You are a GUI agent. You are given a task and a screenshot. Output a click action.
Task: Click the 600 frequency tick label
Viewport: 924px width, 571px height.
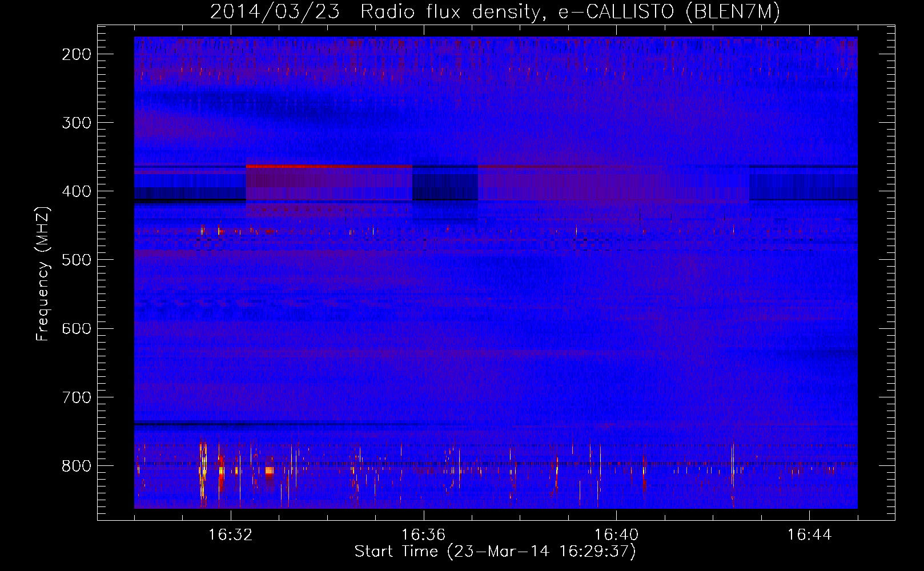(76, 328)
